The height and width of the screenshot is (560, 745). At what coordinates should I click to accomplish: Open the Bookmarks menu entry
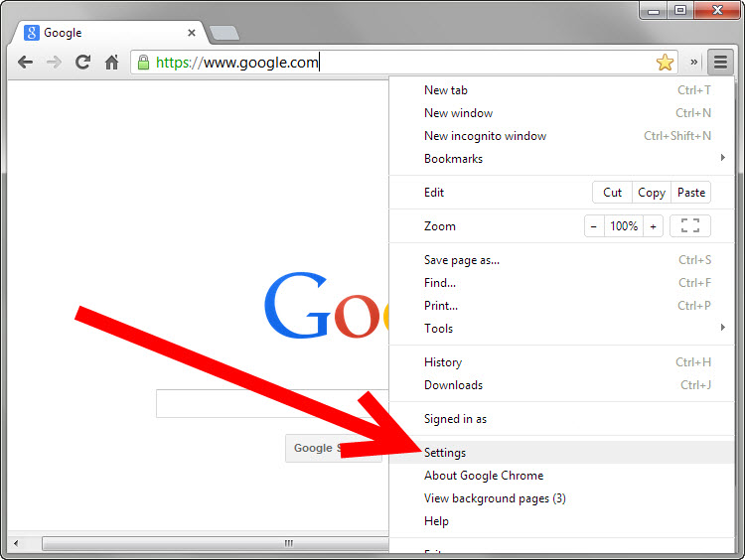(x=562, y=159)
